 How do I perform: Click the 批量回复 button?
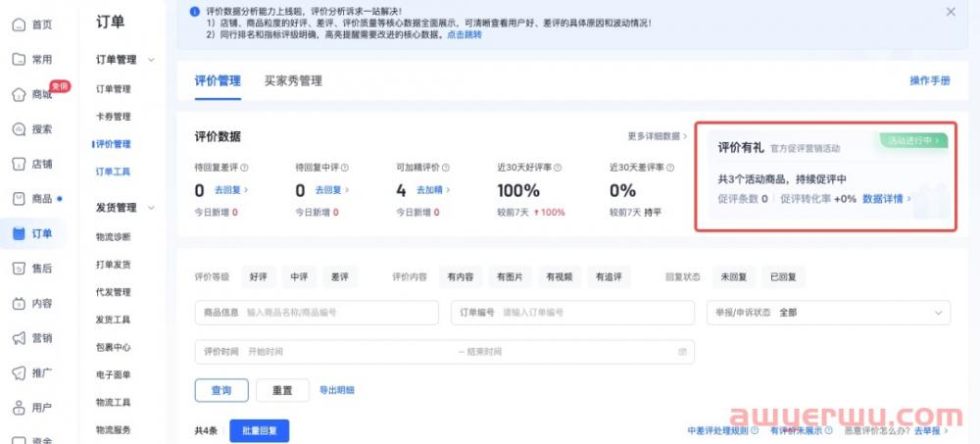pyautogui.click(x=260, y=430)
